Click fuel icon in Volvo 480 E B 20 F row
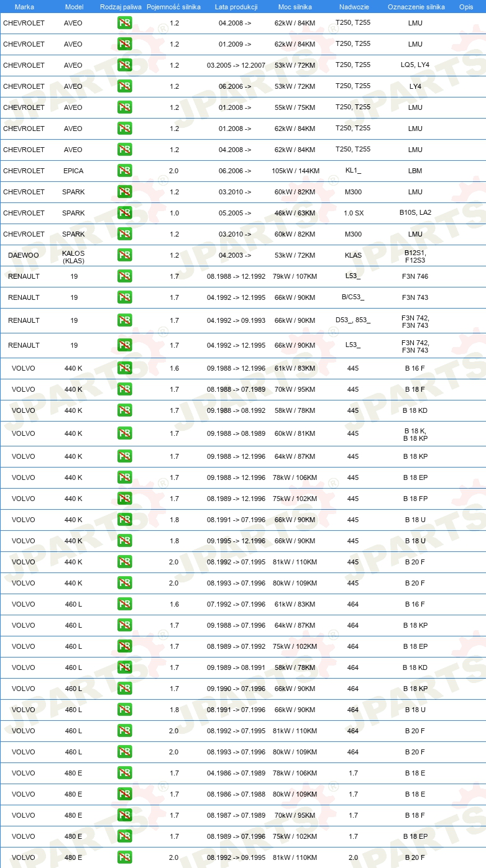486x868 pixels. 124,857
